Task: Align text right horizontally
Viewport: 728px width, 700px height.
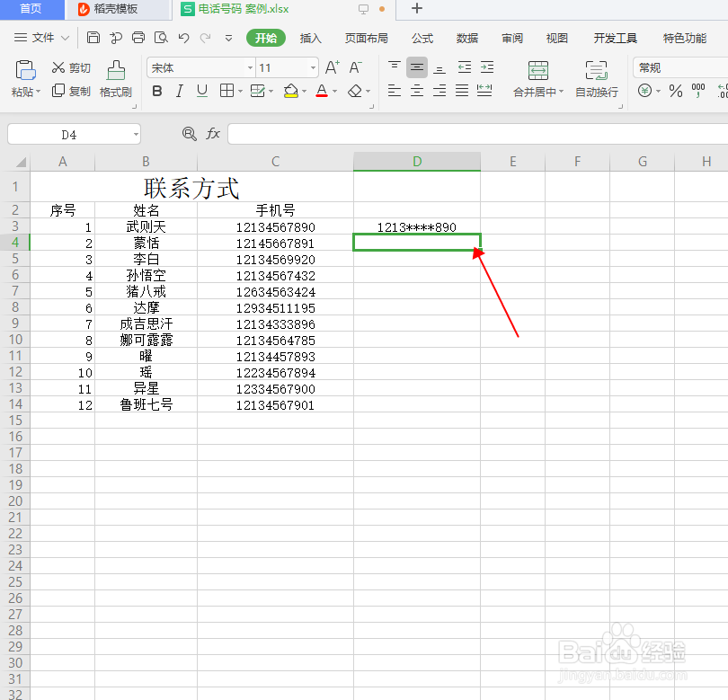Action: pyautogui.click(x=439, y=91)
